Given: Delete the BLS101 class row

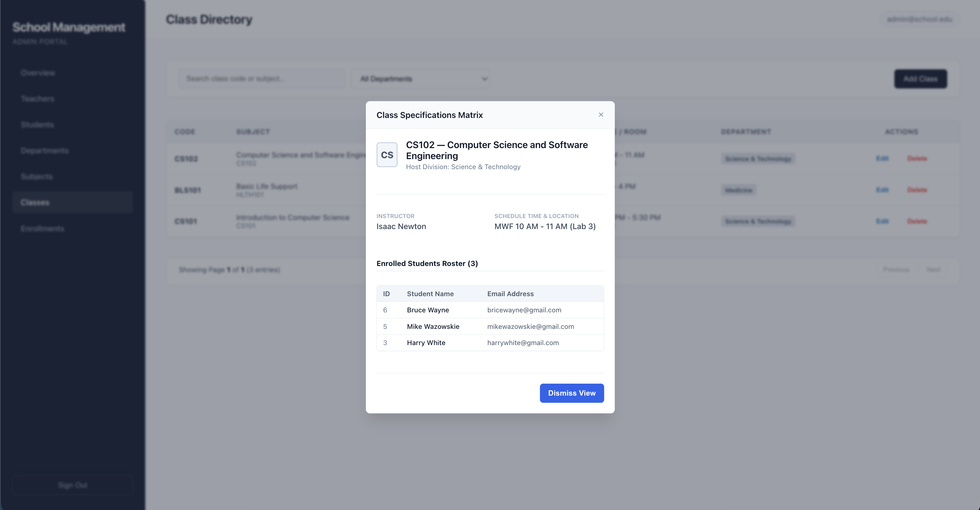Looking at the screenshot, I should (917, 190).
